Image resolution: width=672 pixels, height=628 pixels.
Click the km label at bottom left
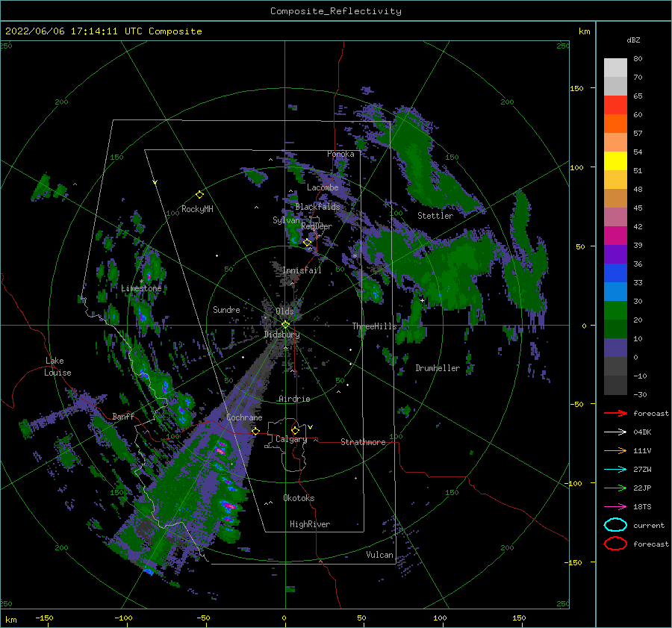tap(10, 620)
